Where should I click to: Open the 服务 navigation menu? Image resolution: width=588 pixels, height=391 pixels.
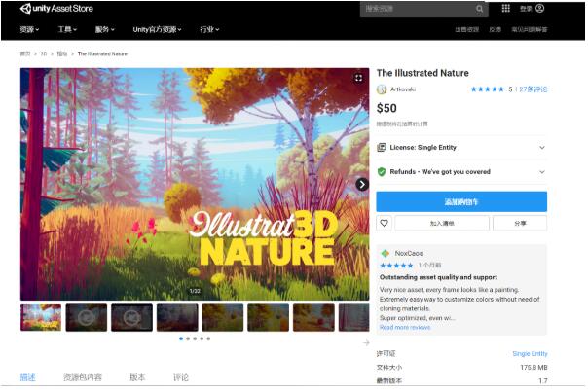(x=104, y=29)
